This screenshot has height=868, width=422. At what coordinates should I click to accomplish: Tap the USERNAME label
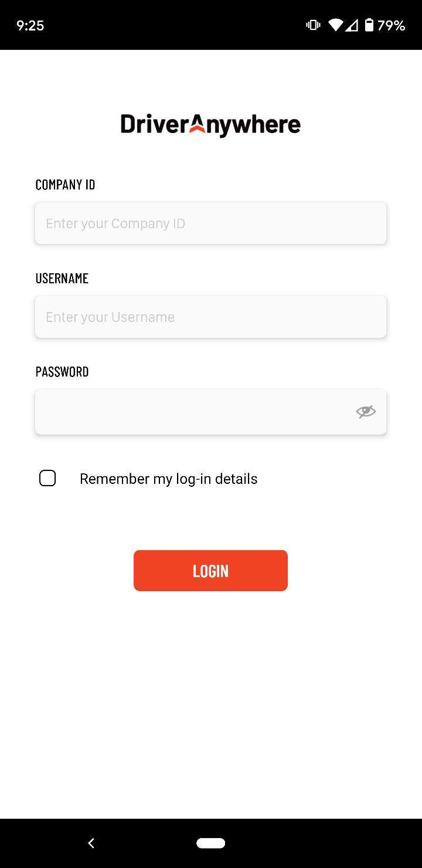(x=62, y=278)
